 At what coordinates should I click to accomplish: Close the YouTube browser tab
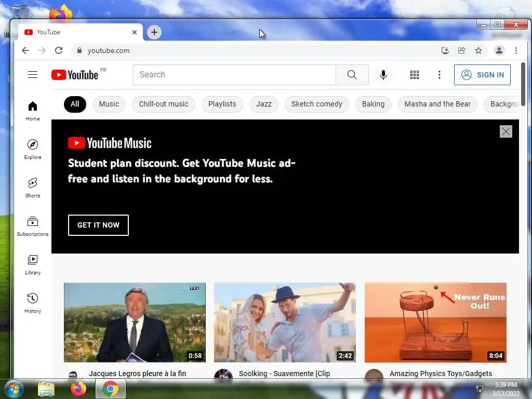[135, 32]
